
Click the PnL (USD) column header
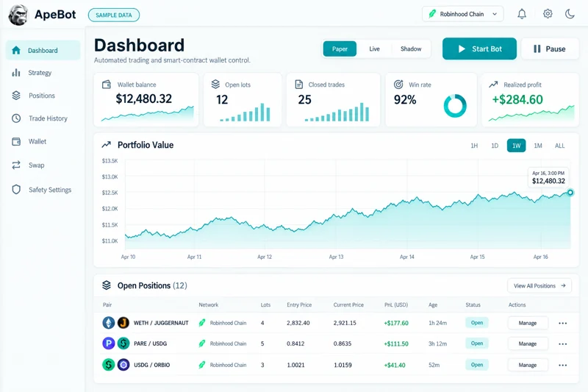point(396,304)
